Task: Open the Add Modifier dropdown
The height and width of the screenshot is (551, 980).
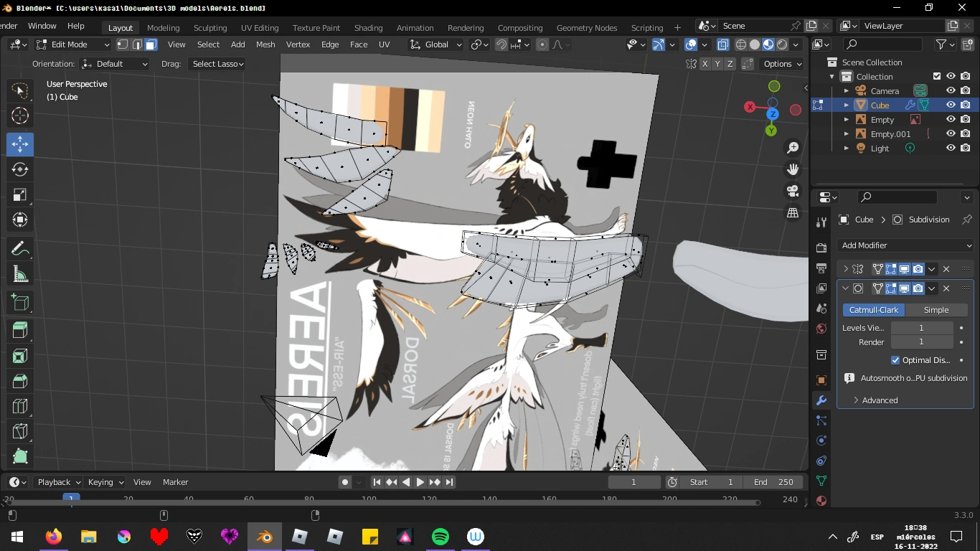Action: point(905,245)
